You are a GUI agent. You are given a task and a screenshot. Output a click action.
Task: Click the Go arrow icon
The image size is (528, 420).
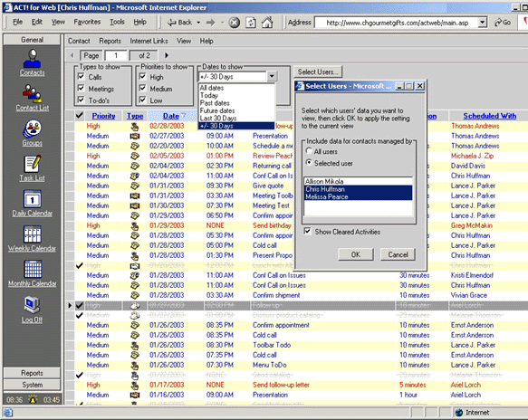click(x=498, y=23)
